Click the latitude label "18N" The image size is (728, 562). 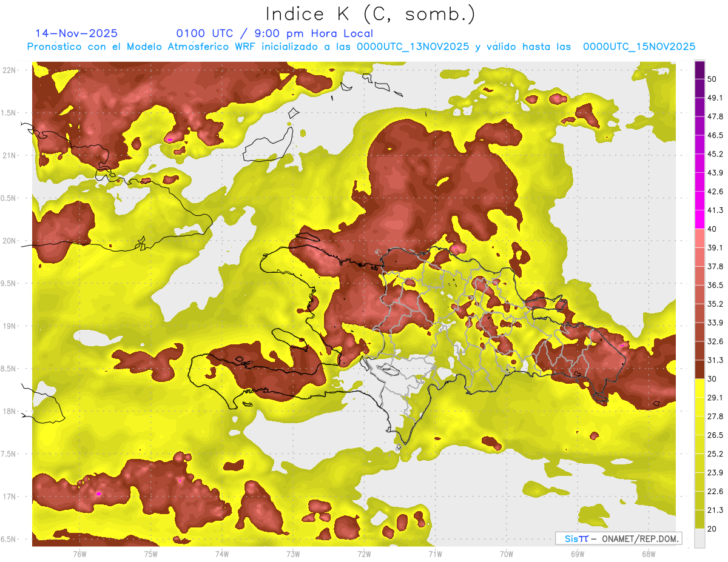(9, 411)
